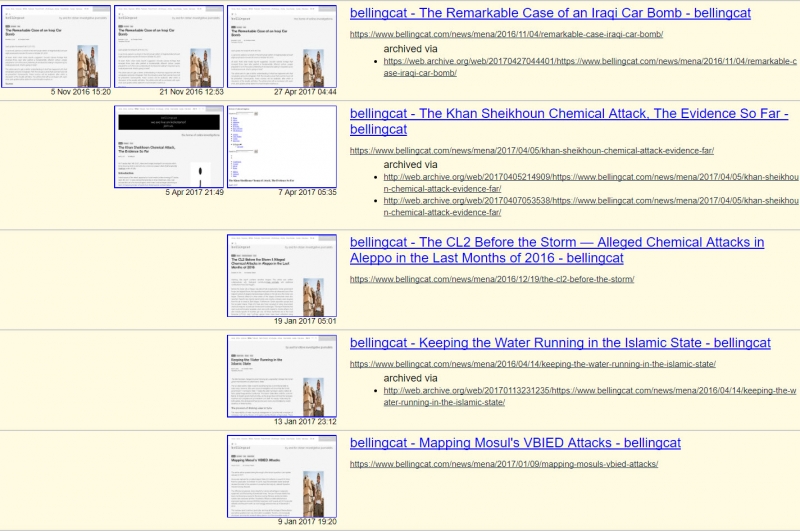Follow the web.archive.org 20170113231235 archive link

(x=590, y=396)
